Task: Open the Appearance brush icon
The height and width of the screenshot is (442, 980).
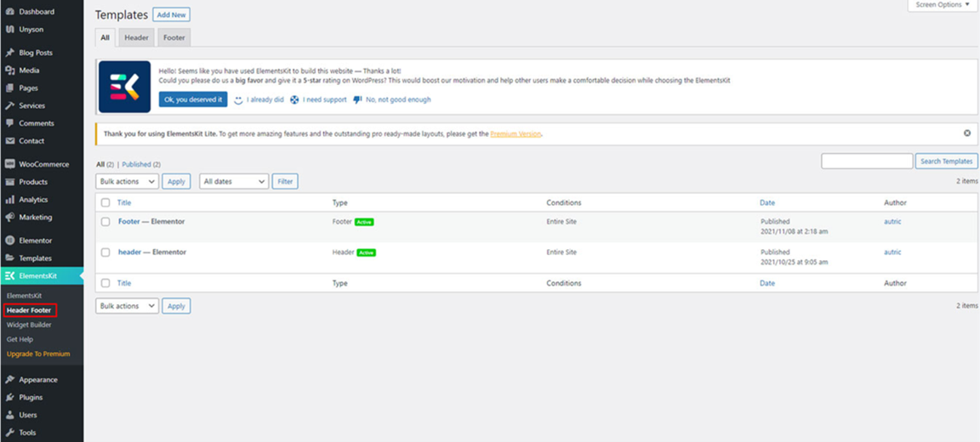Action: pyautogui.click(x=9, y=380)
